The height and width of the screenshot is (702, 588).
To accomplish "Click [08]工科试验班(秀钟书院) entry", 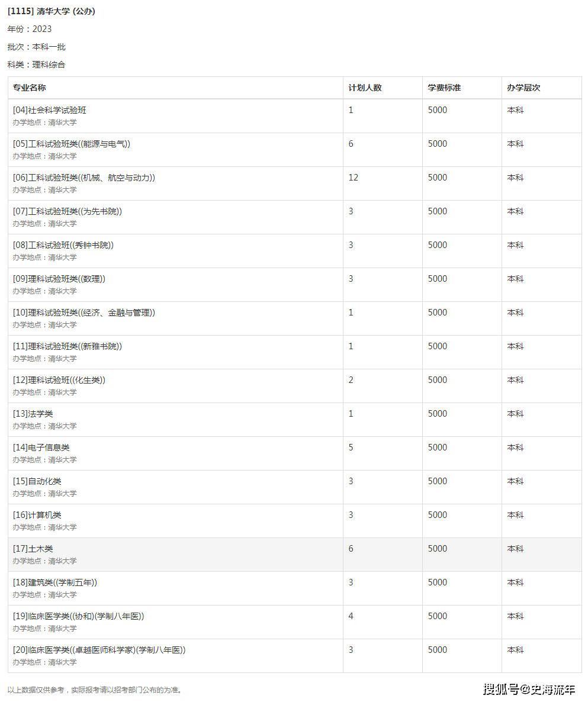I will (x=63, y=245).
